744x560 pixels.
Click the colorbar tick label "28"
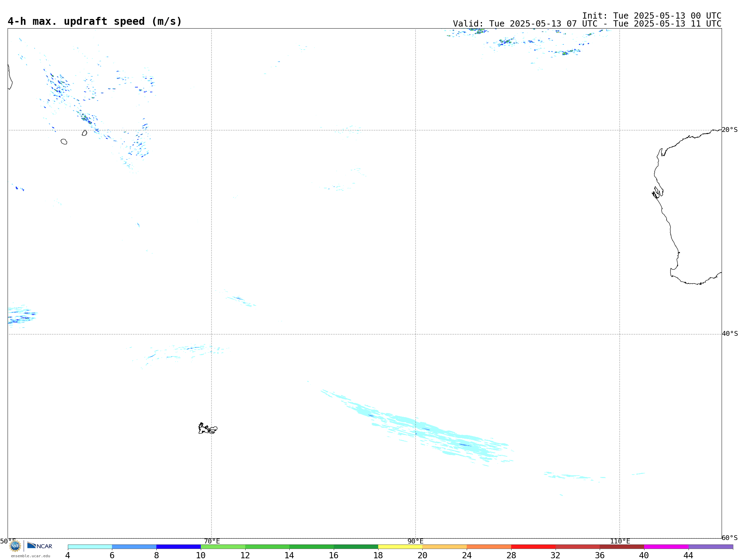point(511,556)
